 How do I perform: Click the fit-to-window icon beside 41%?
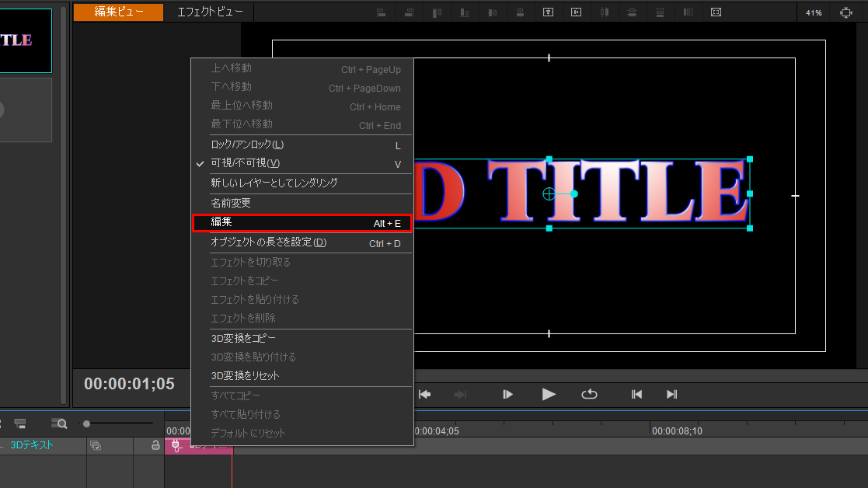click(x=845, y=12)
